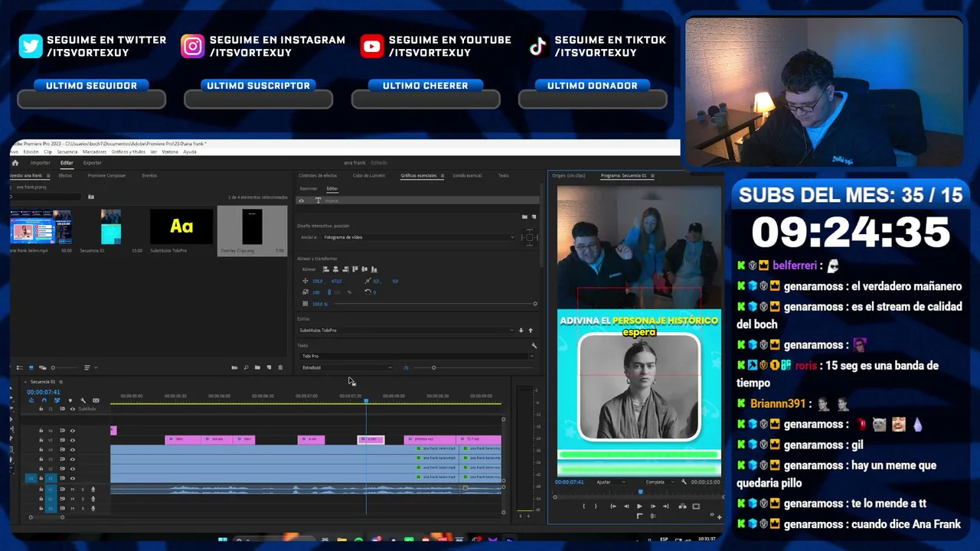Open the Controles de efectos tab
Image resolution: width=980 pixels, height=551 pixels.
click(318, 175)
